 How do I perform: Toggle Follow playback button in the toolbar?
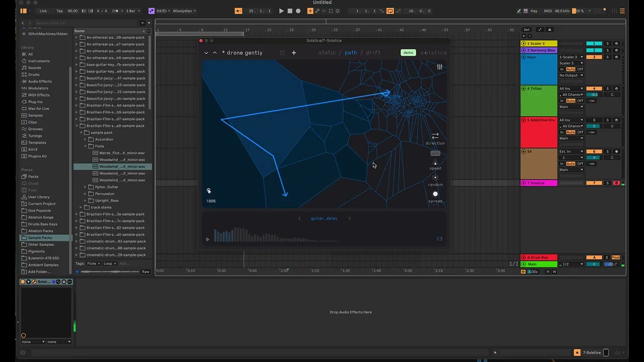pos(238,11)
